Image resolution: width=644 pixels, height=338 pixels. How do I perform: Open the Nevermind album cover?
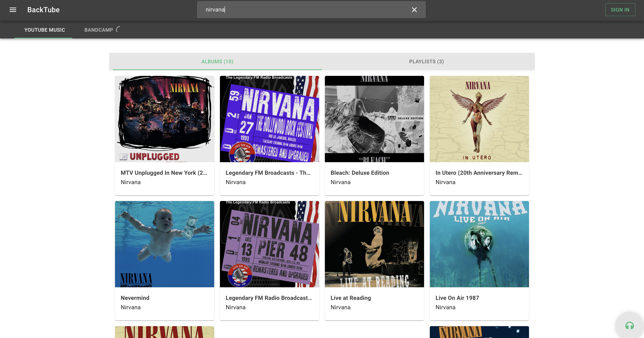(164, 244)
